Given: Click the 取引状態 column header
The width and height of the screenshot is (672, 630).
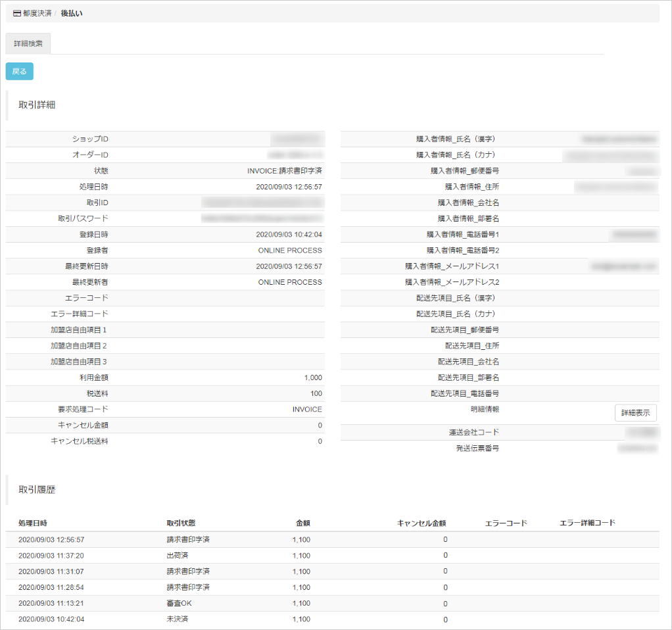Looking at the screenshot, I should [x=181, y=523].
